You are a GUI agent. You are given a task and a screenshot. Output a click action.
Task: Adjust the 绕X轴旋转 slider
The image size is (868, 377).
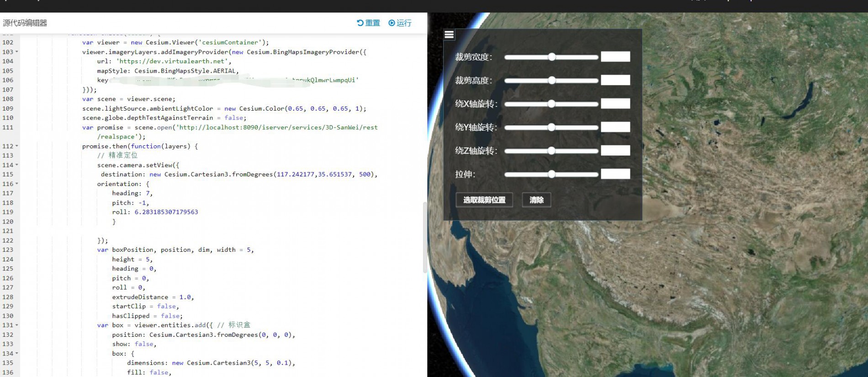click(x=551, y=104)
